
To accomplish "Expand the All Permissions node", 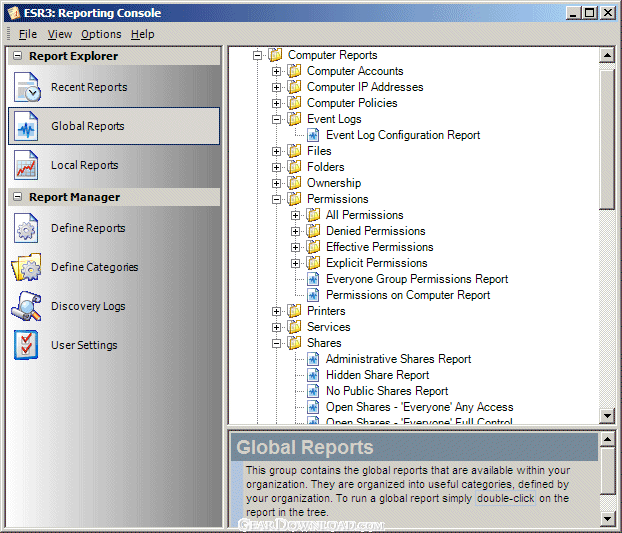I will coord(295,215).
